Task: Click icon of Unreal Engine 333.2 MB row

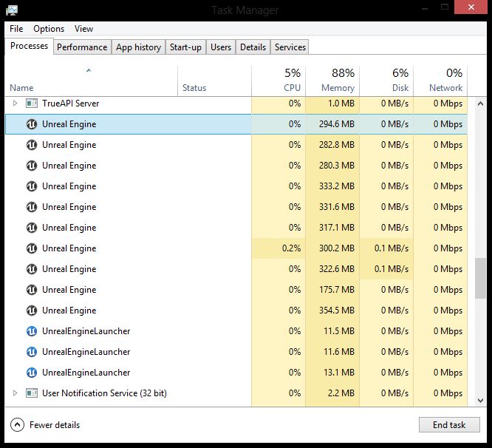Action: coord(32,186)
